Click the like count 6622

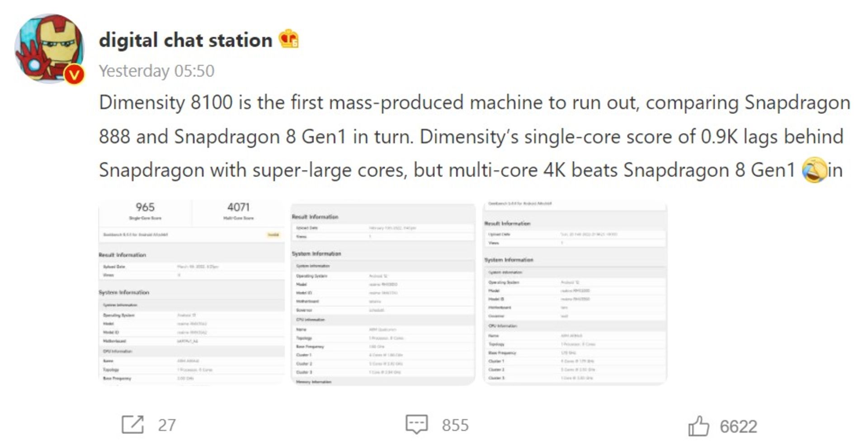pyautogui.click(x=738, y=426)
